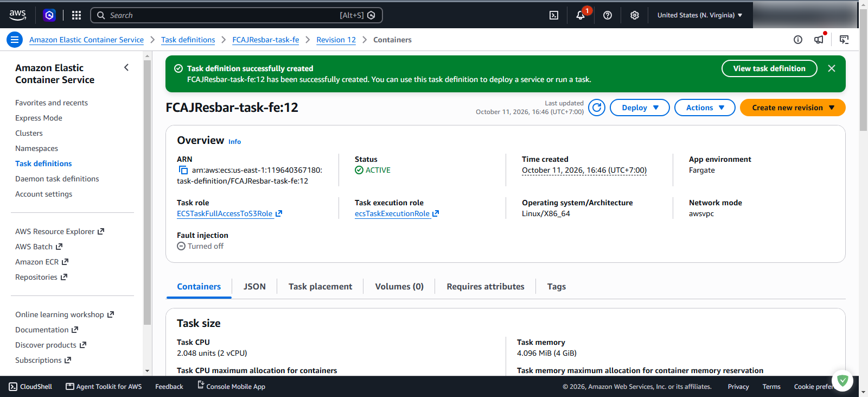Click the AWS logo home icon
The height and width of the screenshot is (397, 868).
tap(17, 15)
